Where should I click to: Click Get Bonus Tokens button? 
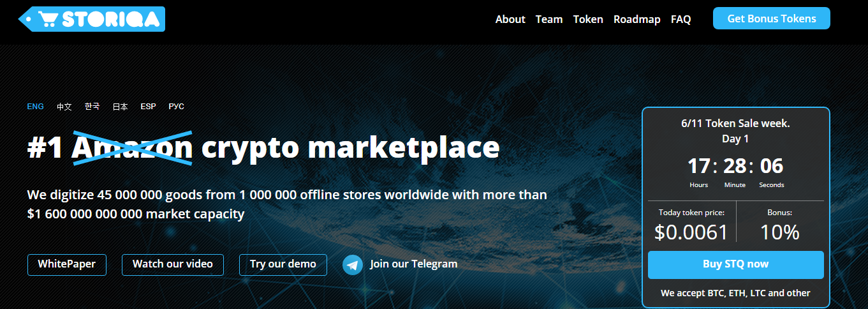coord(772,19)
